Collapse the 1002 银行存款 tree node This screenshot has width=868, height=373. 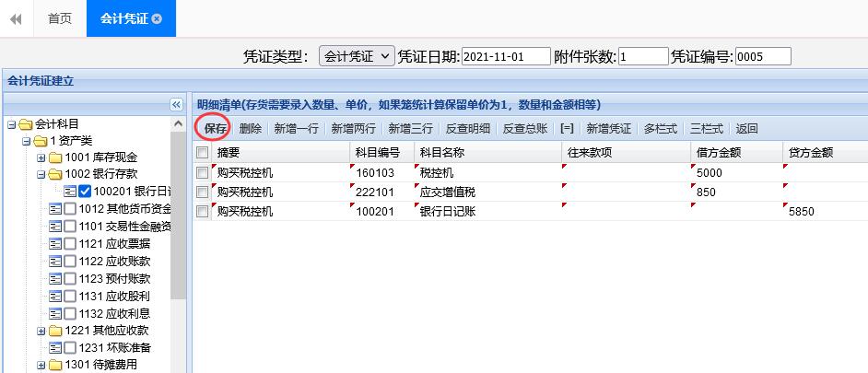41,174
